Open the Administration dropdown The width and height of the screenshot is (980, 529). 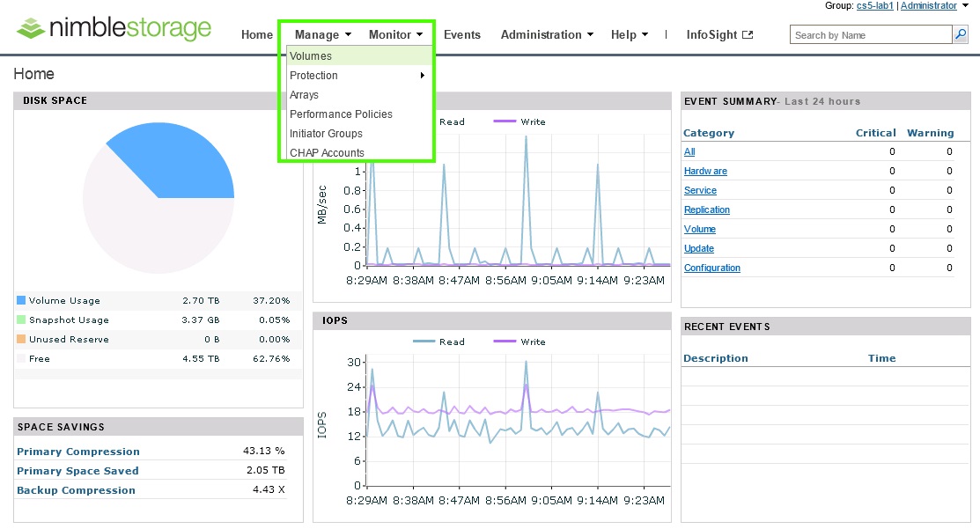pos(546,34)
